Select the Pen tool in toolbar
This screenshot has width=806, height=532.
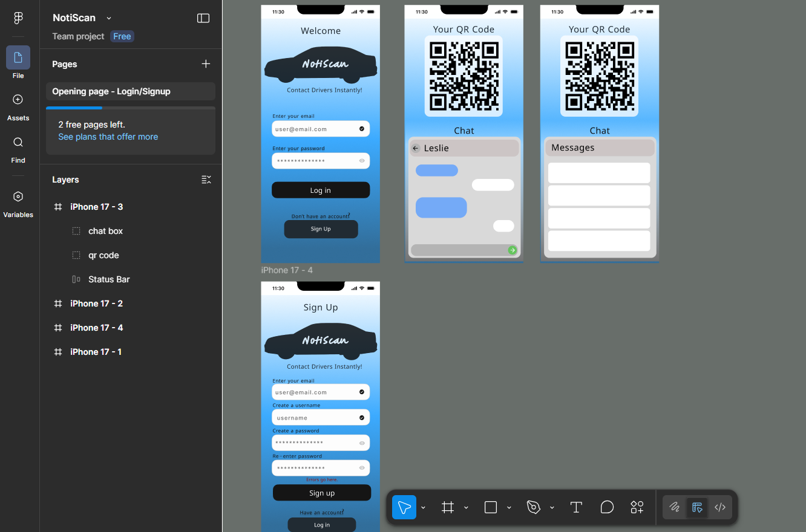pyautogui.click(x=534, y=507)
